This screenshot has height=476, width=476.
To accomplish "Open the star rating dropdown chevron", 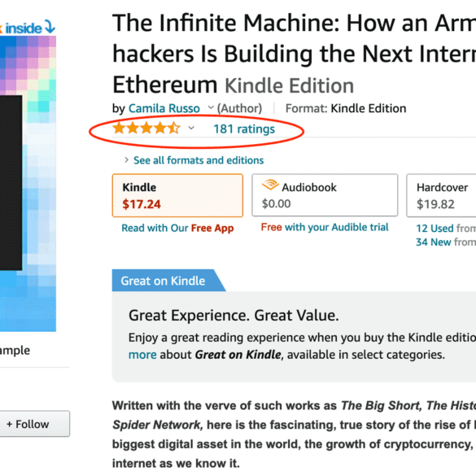I will point(191,128).
